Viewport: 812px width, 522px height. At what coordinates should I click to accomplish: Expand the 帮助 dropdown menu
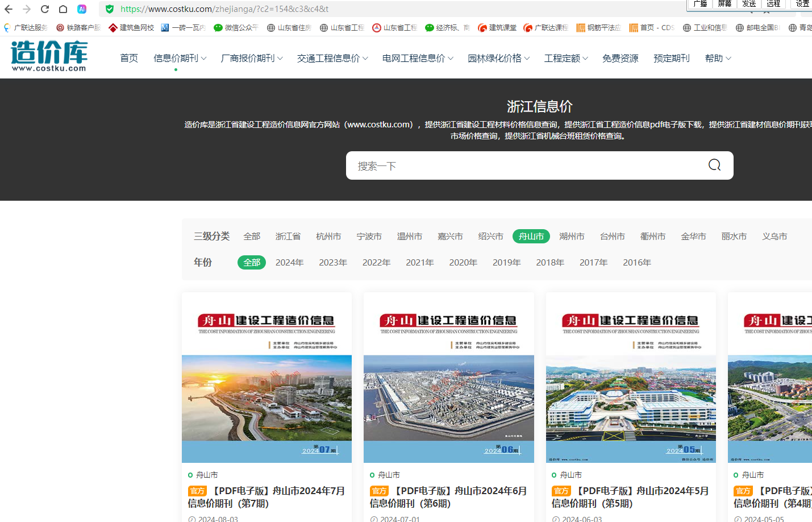pos(718,58)
